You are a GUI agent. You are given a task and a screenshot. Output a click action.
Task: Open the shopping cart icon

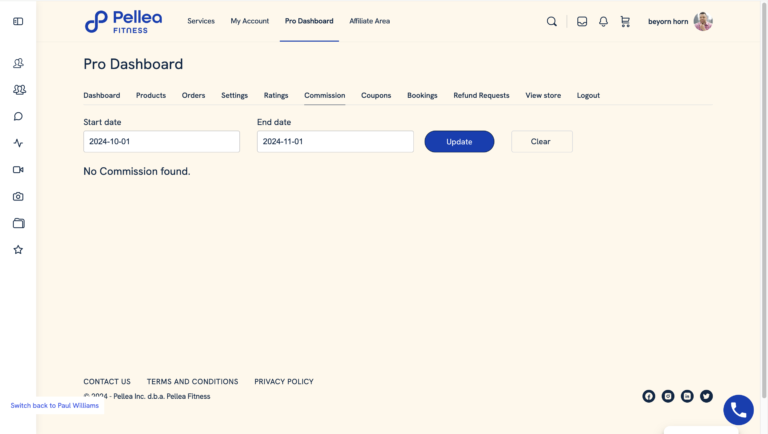coord(625,22)
